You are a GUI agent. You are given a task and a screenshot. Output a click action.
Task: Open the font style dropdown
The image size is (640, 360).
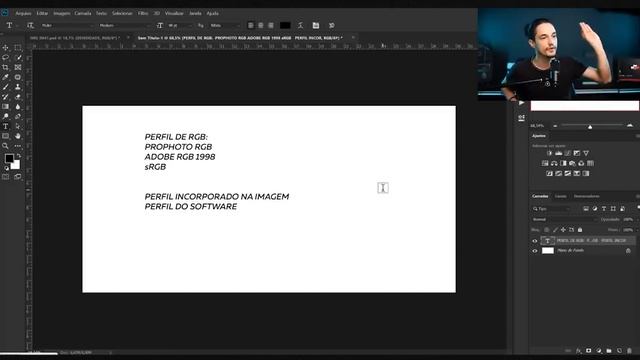(124, 25)
